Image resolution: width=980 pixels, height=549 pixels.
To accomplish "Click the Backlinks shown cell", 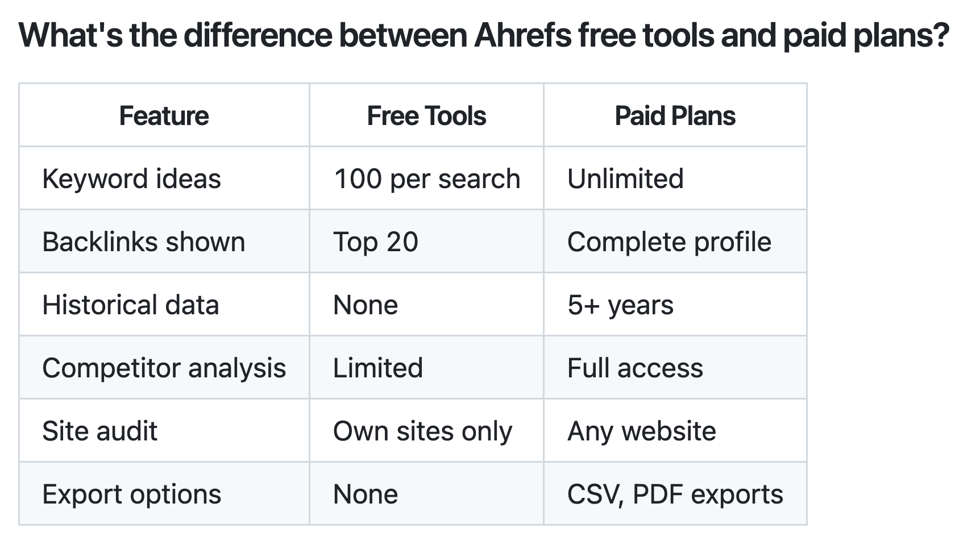I will 164,242.
